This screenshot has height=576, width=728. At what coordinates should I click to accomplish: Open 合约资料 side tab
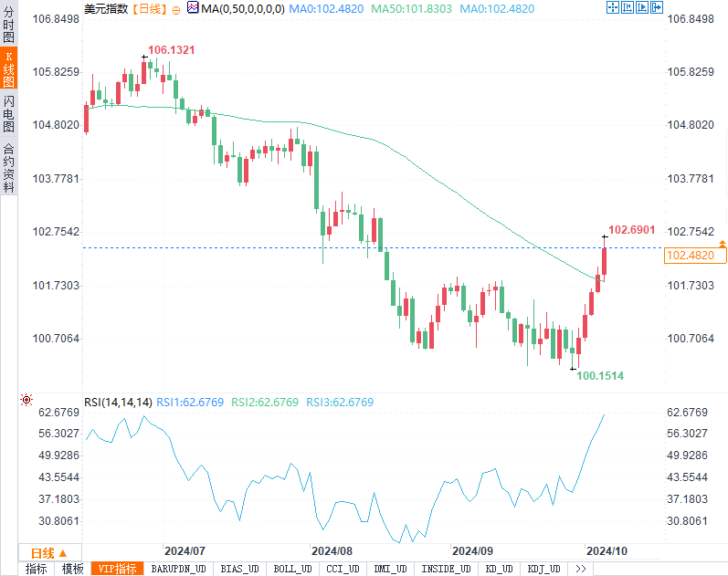coord(8,168)
